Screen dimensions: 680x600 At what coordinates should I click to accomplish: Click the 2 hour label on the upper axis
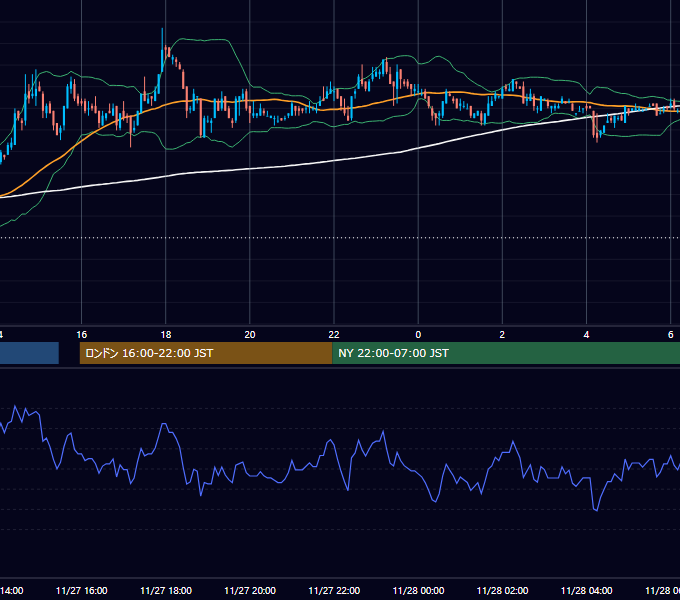pos(502,335)
